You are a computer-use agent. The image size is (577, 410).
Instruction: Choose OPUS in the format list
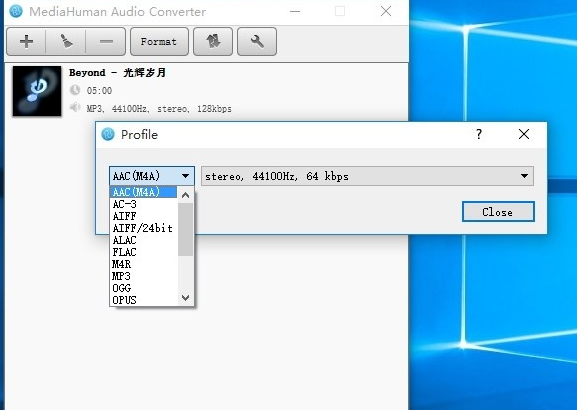pyautogui.click(x=144, y=300)
